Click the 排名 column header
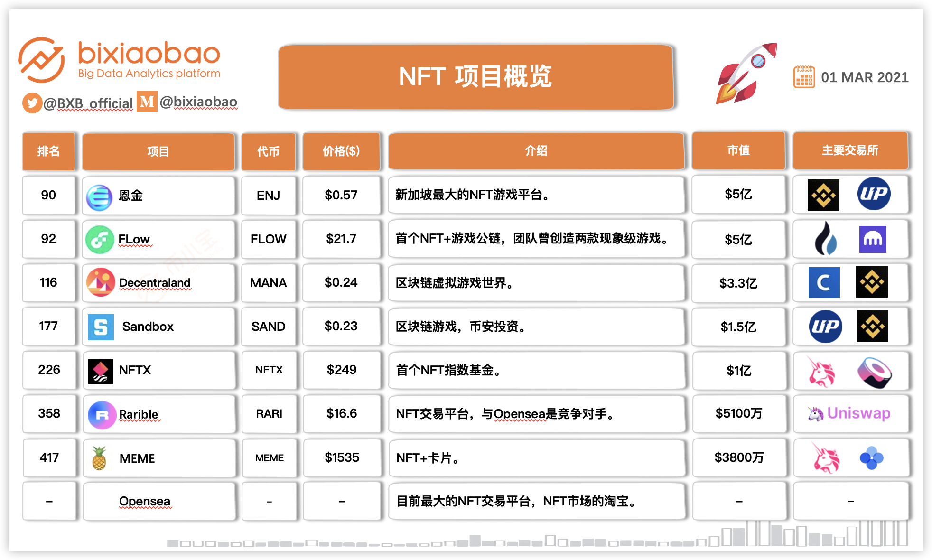The width and height of the screenshot is (932, 560). [49, 151]
